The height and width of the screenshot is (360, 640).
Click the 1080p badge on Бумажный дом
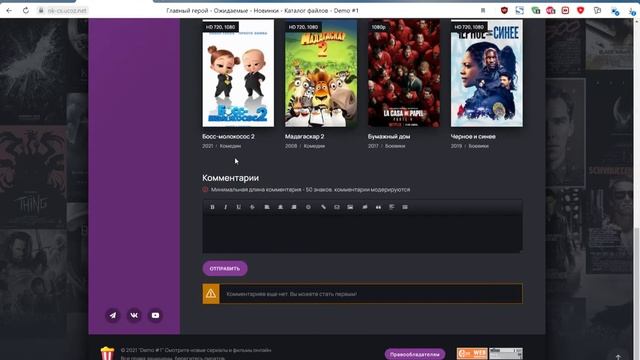point(378,27)
